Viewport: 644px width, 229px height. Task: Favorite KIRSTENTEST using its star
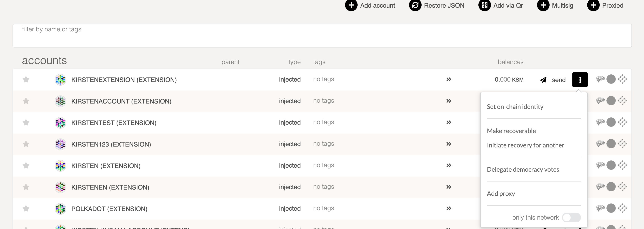point(26,122)
